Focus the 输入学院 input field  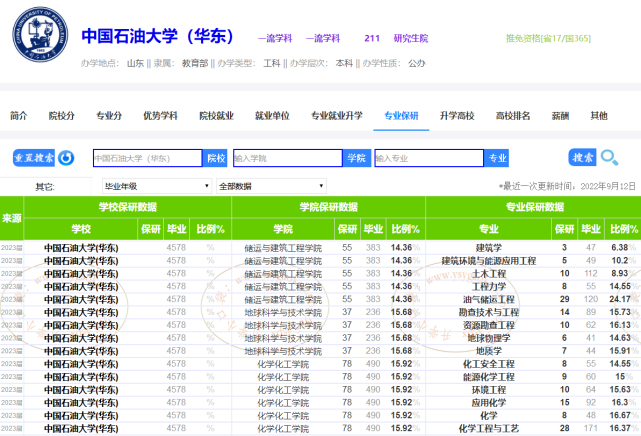[x=288, y=158]
